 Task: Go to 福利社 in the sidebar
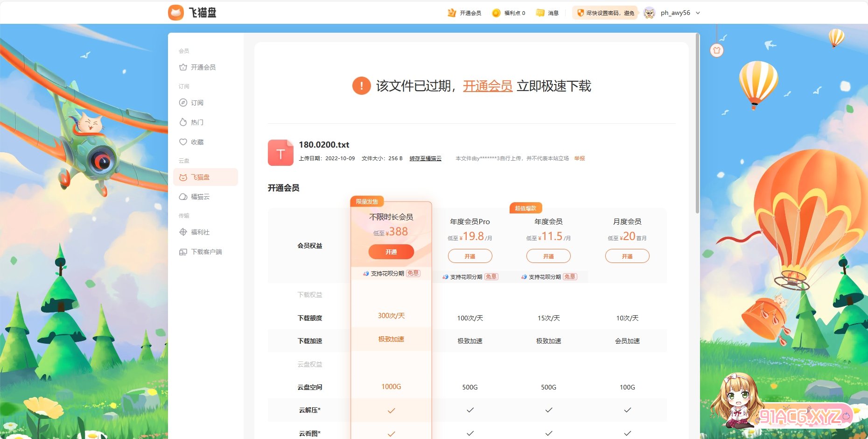200,232
